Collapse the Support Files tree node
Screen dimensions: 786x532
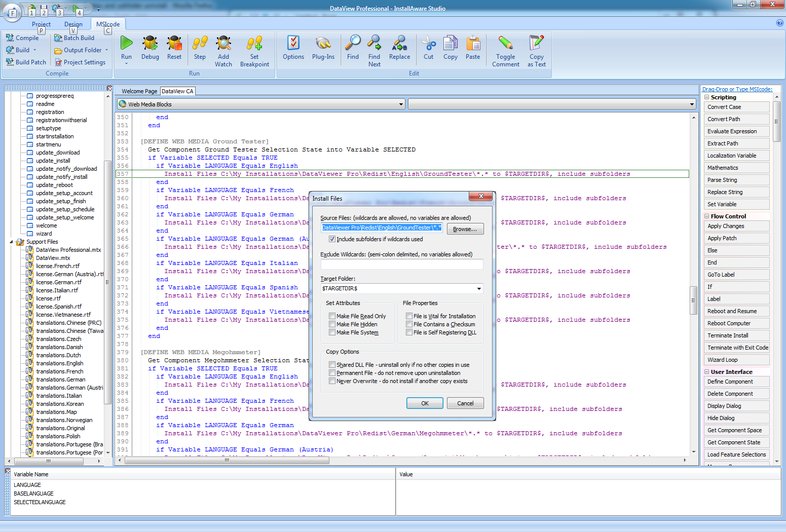click(11, 242)
